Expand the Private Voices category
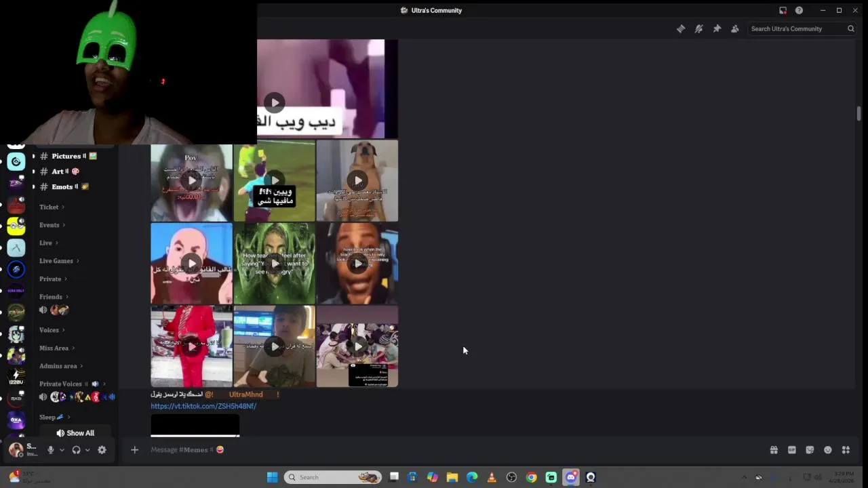868x488 pixels. tap(72, 384)
